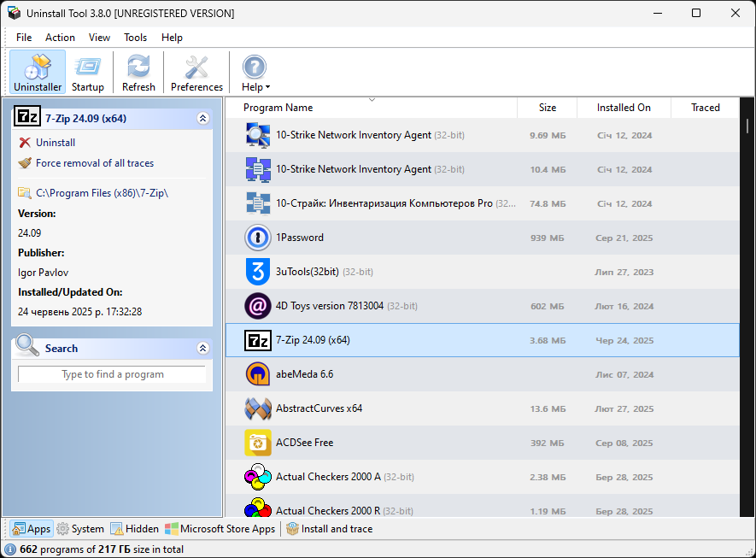Screen dimensions: 756x558
Task: Open Preferences from the toolbar
Action: [196, 73]
